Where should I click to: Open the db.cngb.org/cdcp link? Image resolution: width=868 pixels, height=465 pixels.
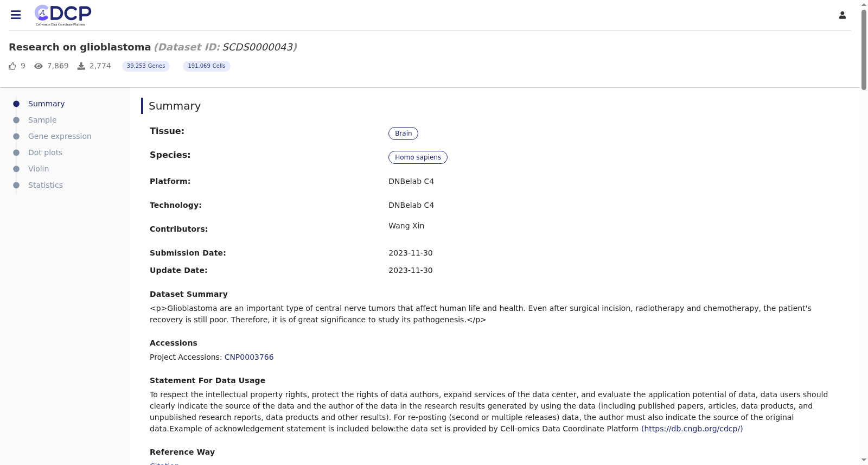pos(692,429)
